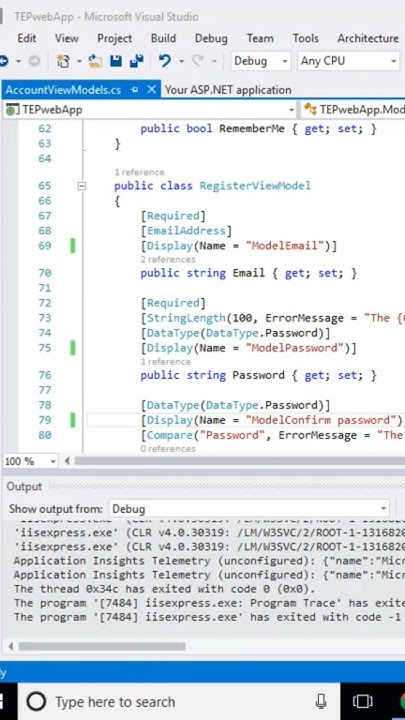The image size is (405, 720).
Task: Click the Cortana circle icon in taskbar
Action: point(36,702)
